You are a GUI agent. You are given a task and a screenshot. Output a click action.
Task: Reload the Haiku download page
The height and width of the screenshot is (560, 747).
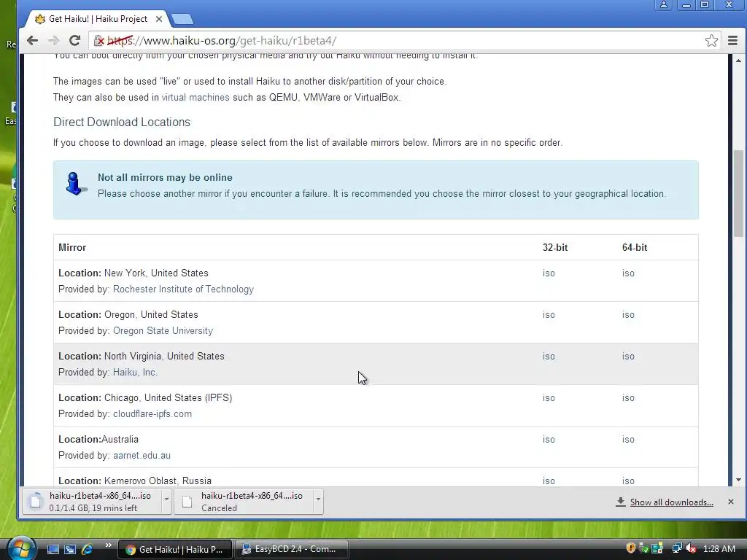click(x=75, y=41)
